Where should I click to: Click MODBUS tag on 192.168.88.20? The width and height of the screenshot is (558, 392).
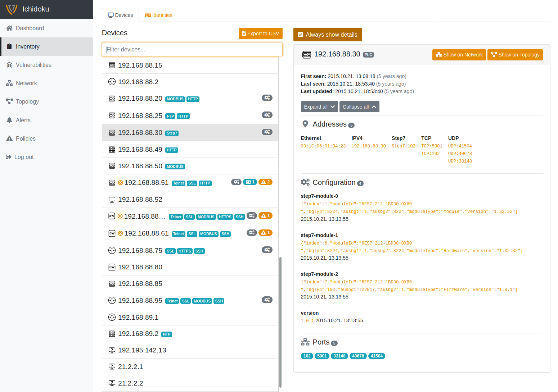coord(175,99)
